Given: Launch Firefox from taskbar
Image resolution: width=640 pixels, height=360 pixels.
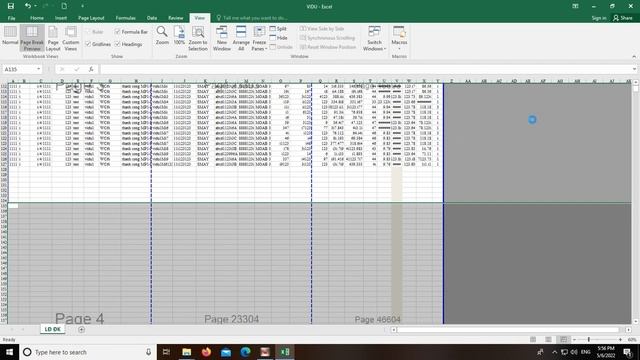Looking at the screenshot, I should click(x=206, y=352).
